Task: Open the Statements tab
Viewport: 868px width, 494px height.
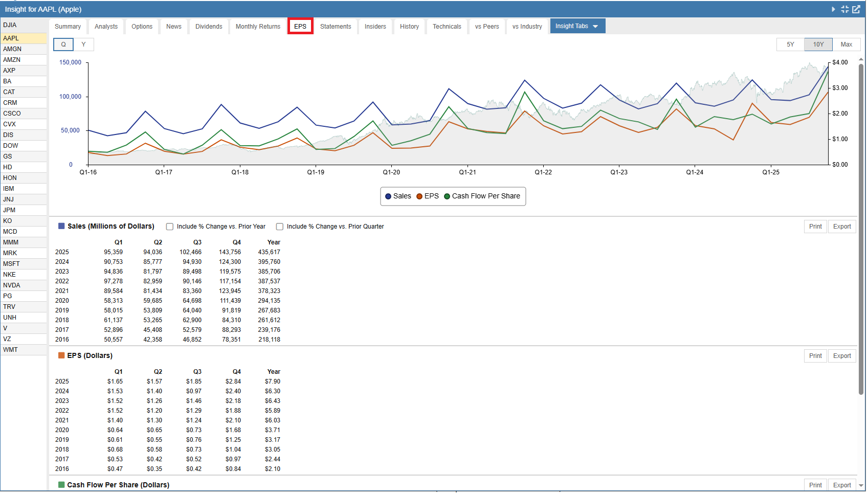Action: tap(336, 27)
